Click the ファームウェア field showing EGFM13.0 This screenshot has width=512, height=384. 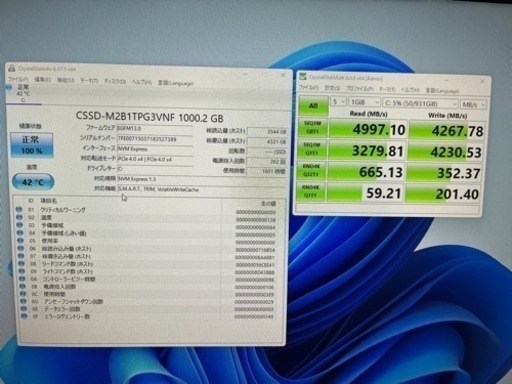click(155, 128)
